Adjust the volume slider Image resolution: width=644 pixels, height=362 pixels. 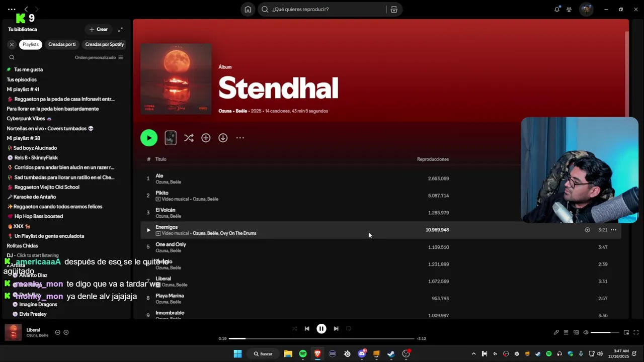pyautogui.click(x=604, y=332)
